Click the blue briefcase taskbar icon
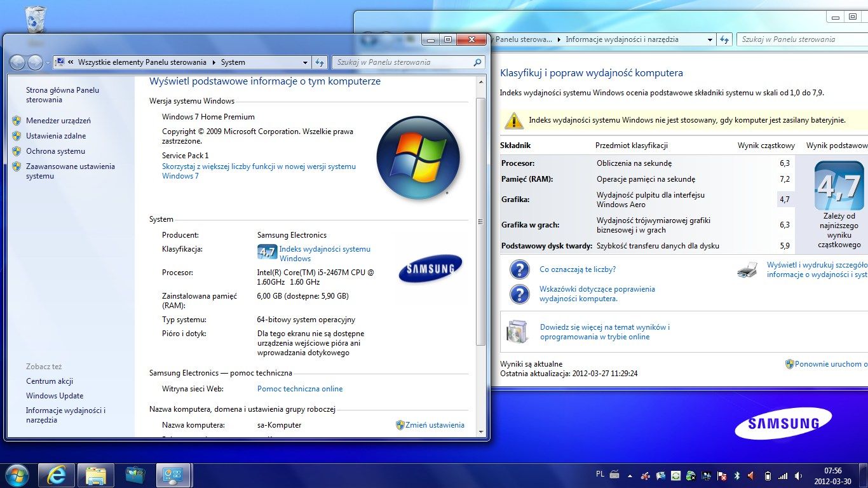868x488 pixels. point(135,475)
